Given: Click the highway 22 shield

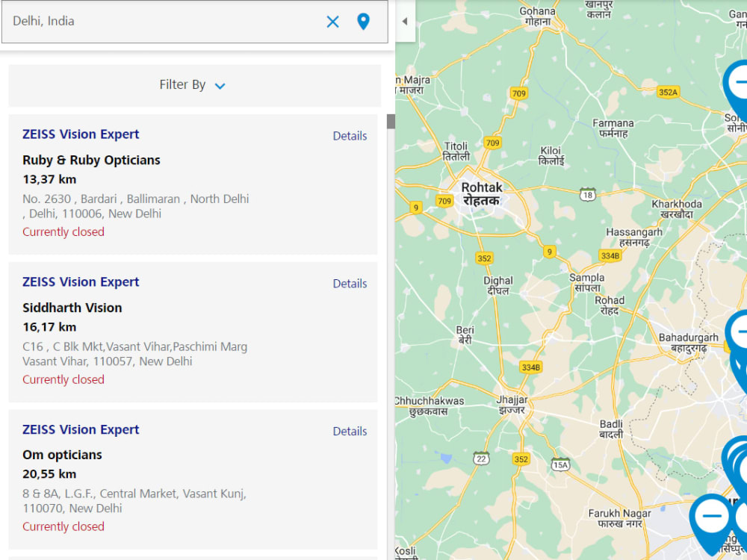Looking at the screenshot, I should click(x=481, y=458).
